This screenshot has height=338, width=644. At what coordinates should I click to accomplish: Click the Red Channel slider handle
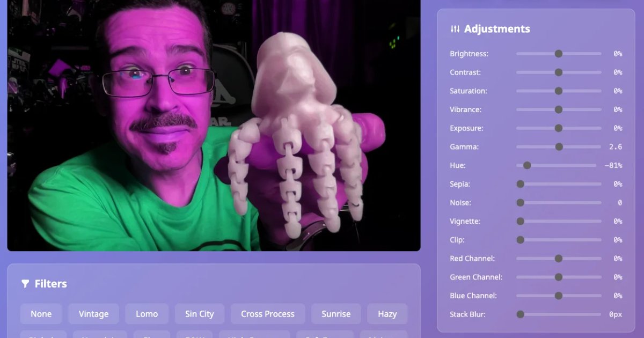pyautogui.click(x=559, y=259)
